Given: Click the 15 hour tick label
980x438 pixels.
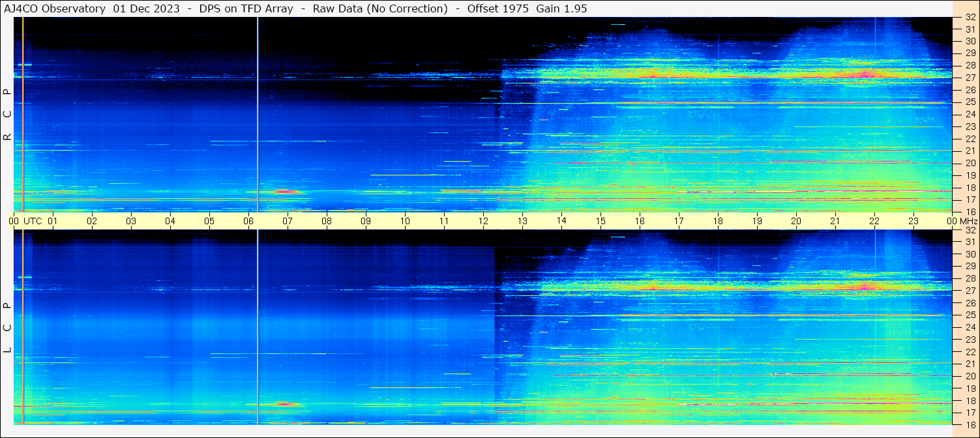Looking at the screenshot, I should pos(601,221).
